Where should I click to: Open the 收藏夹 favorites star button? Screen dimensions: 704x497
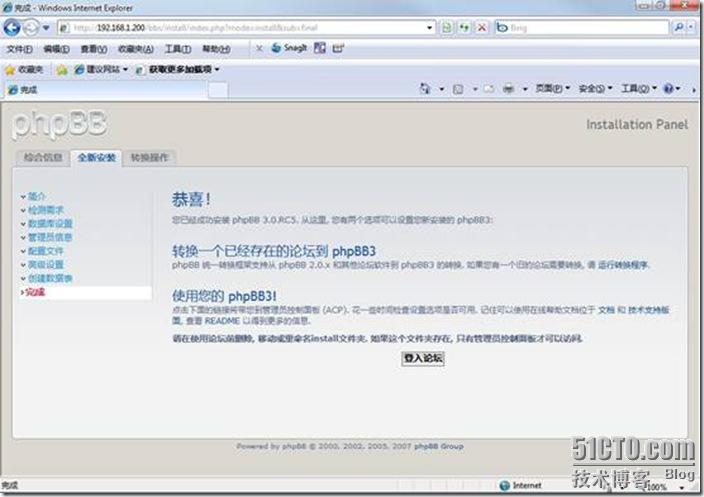[x=24, y=70]
